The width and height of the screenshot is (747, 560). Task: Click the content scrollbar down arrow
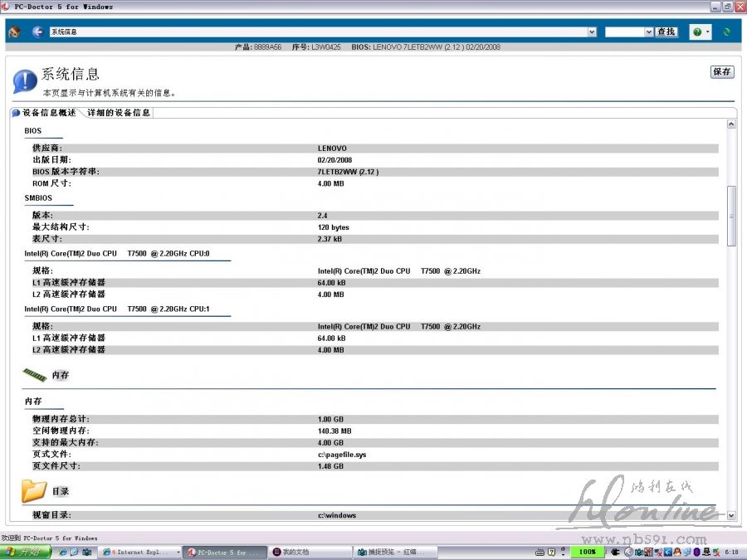point(731,515)
